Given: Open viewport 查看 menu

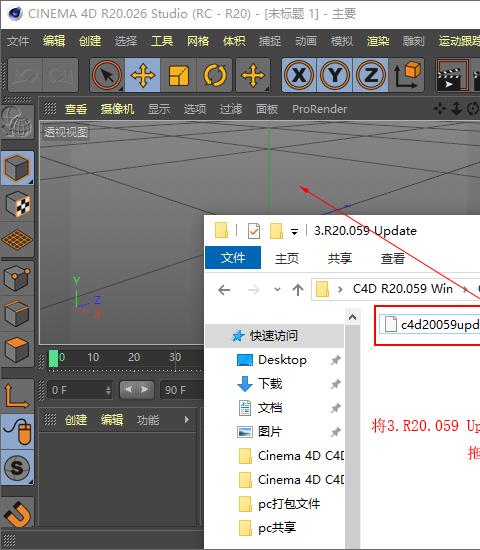Looking at the screenshot, I should click(76, 109).
